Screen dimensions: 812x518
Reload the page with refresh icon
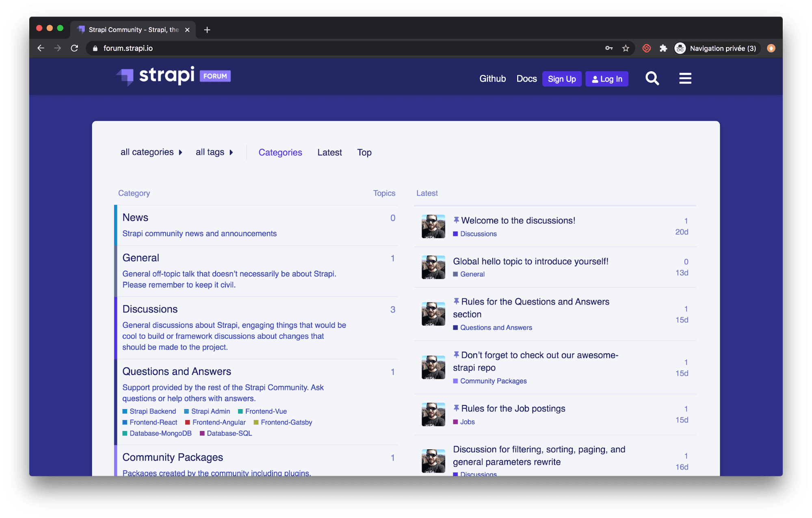tap(74, 48)
